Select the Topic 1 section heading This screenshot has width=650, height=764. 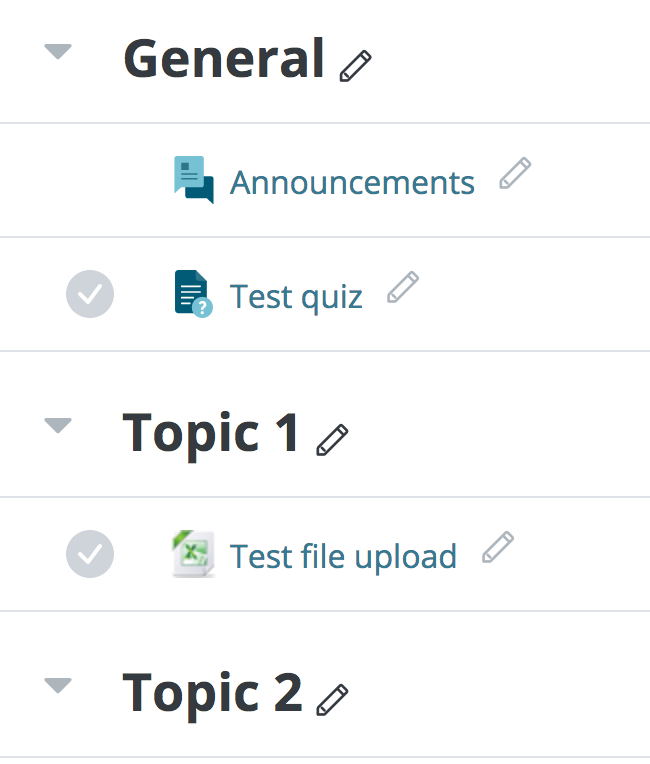pyautogui.click(x=210, y=433)
